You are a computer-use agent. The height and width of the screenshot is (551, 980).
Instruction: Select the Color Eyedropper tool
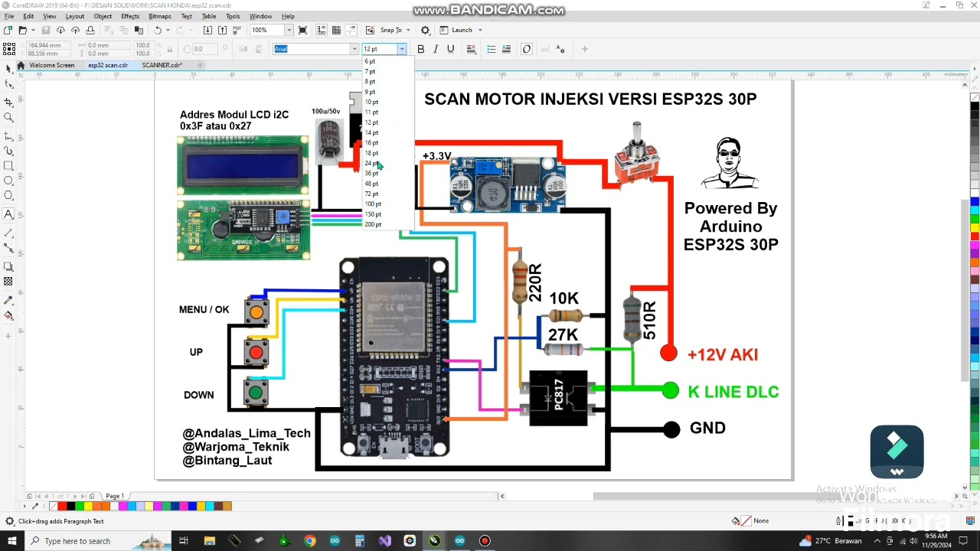coord(8,300)
